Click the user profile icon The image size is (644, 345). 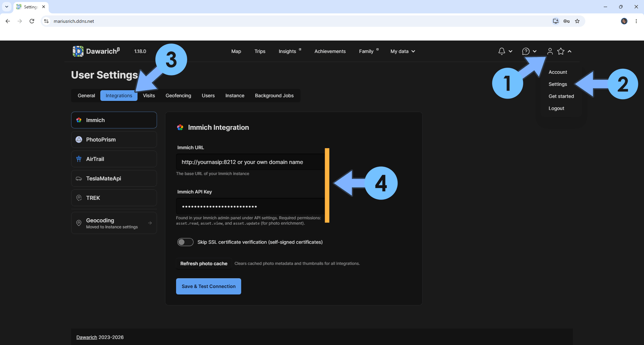(x=550, y=51)
